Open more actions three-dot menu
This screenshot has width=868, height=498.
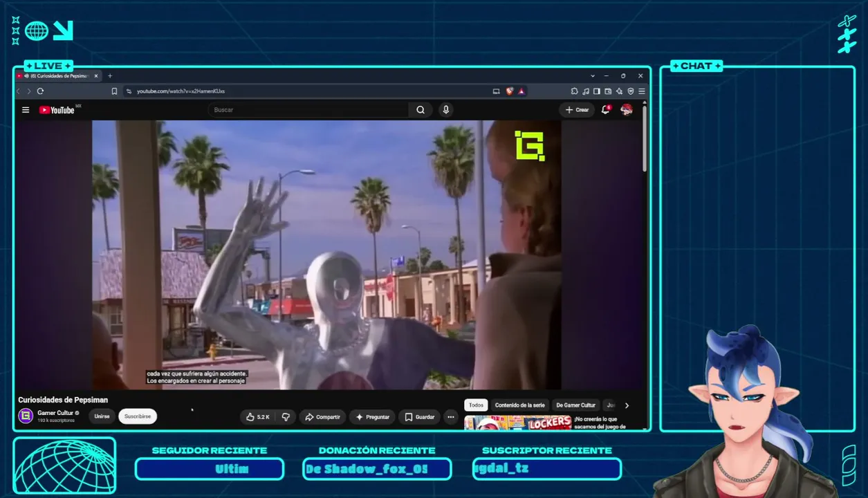451,417
